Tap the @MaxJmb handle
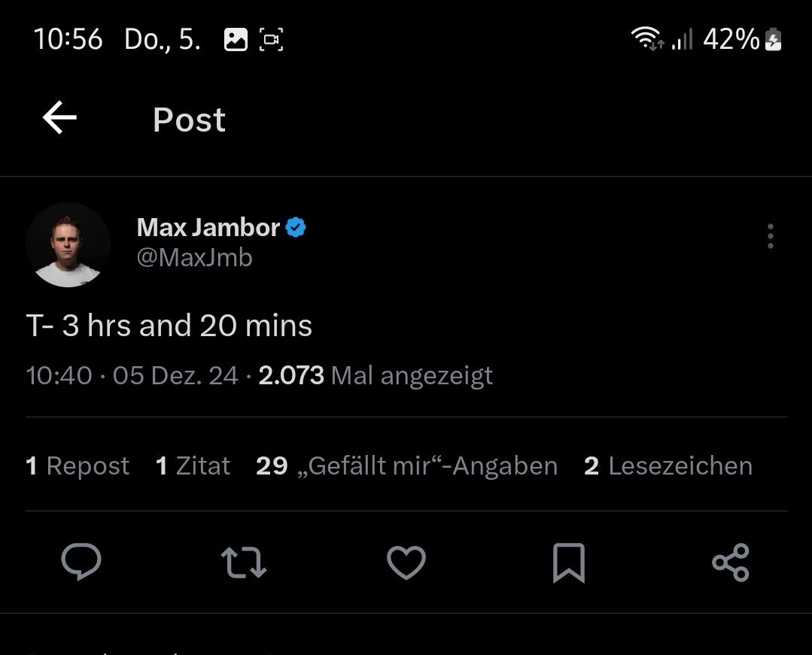This screenshot has height=655, width=812. pyautogui.click(x=194, y=258)
